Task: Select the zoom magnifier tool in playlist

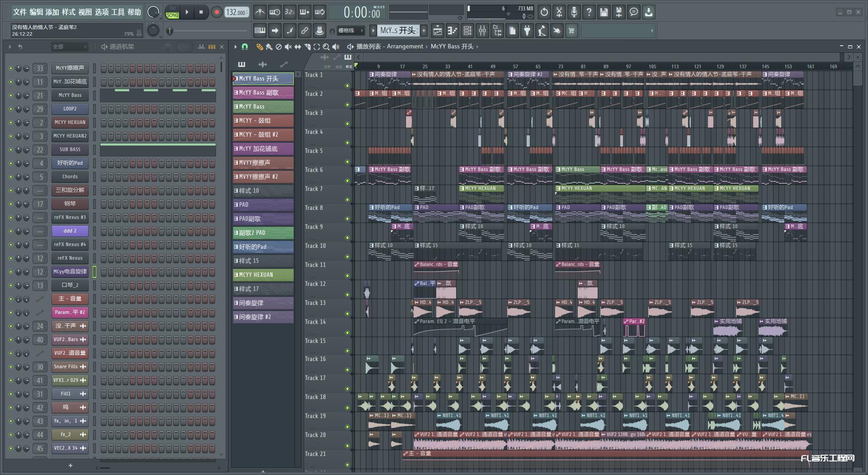Action: click(x=326, y=47)
